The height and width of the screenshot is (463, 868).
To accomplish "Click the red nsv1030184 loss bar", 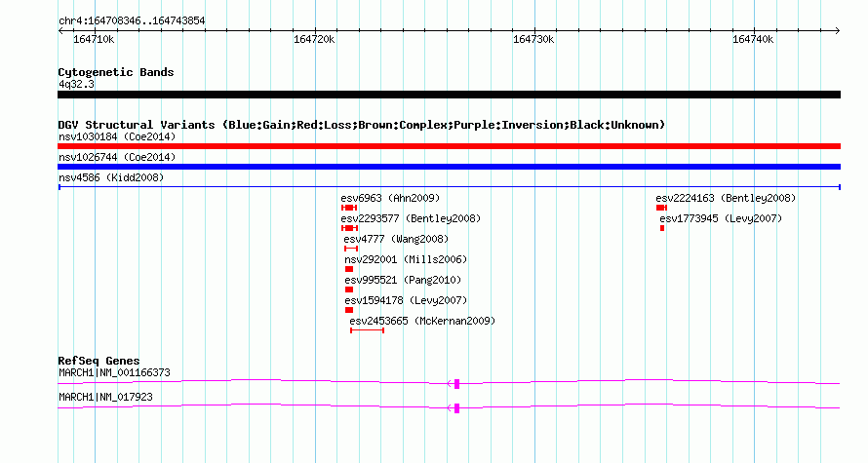I will tap(449, 146).
